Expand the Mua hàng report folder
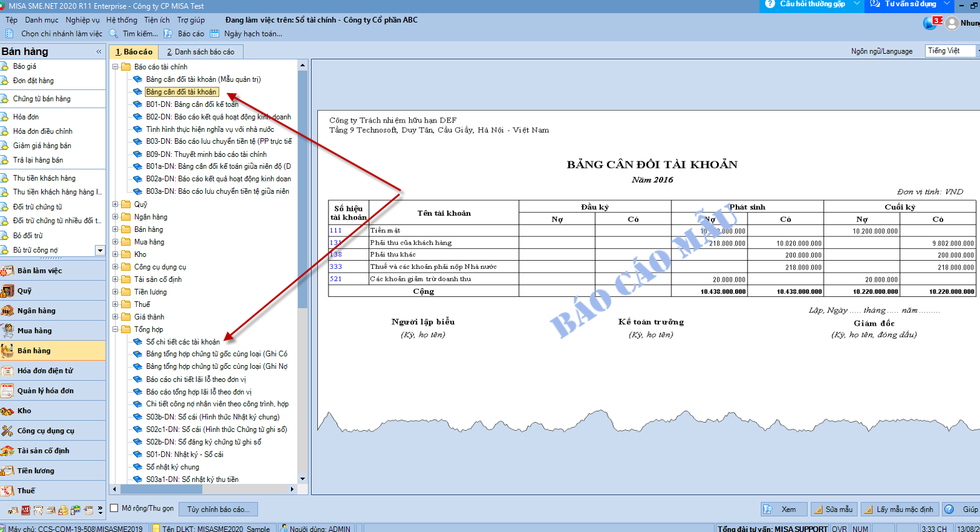Image resolution: width=980 pixels, height=532 pixels. (x=116, y=242)
